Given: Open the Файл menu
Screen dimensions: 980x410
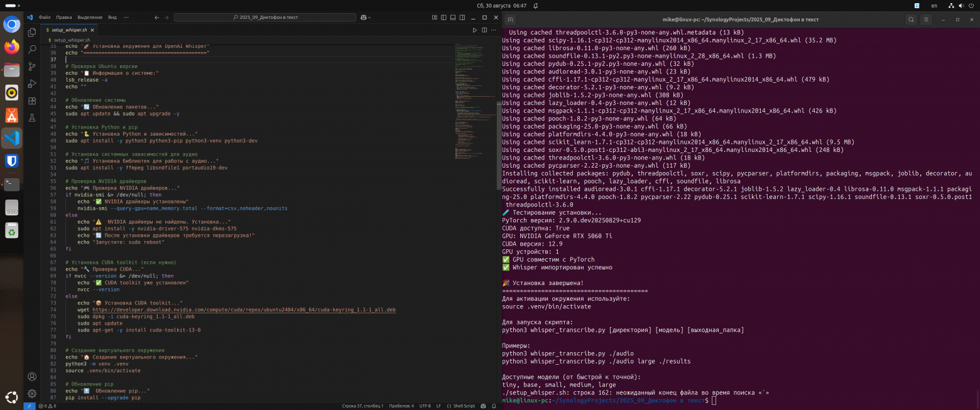Looking at the screenshot, I should pyautogui.click(x=44, y=17).
